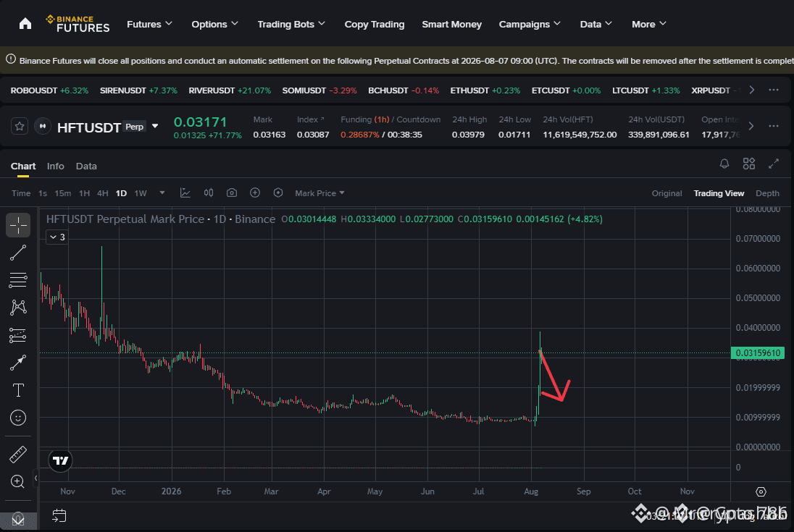Collapse the drawing toolbar side arrow

(x=35, y=478)
